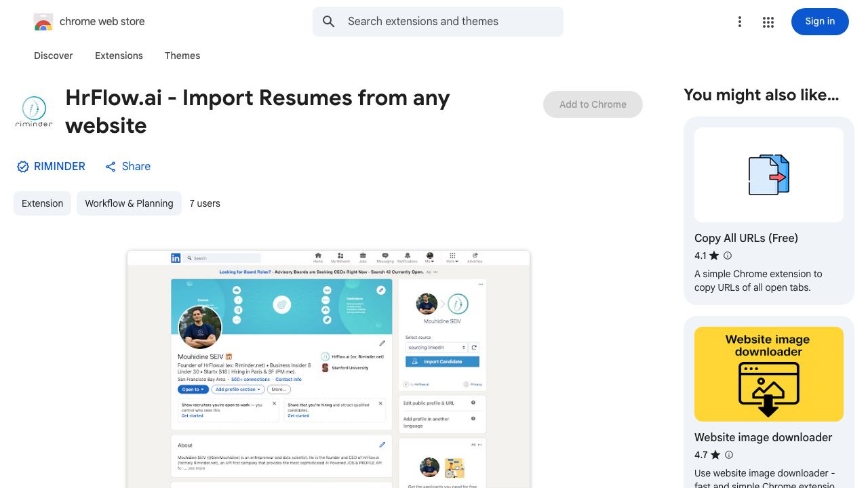Click the Website image downloader thumbnail
Screen dimensions: 868x488
[769, 374]
